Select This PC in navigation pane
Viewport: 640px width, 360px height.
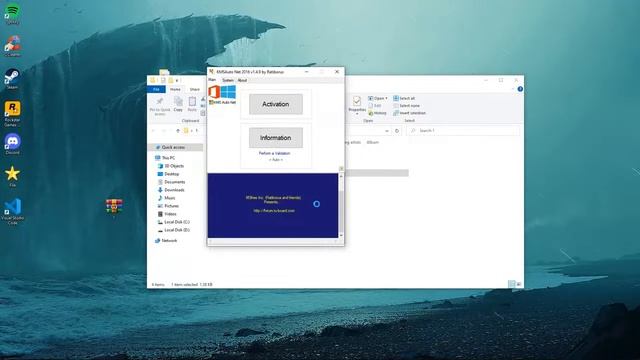pos(165,158)
